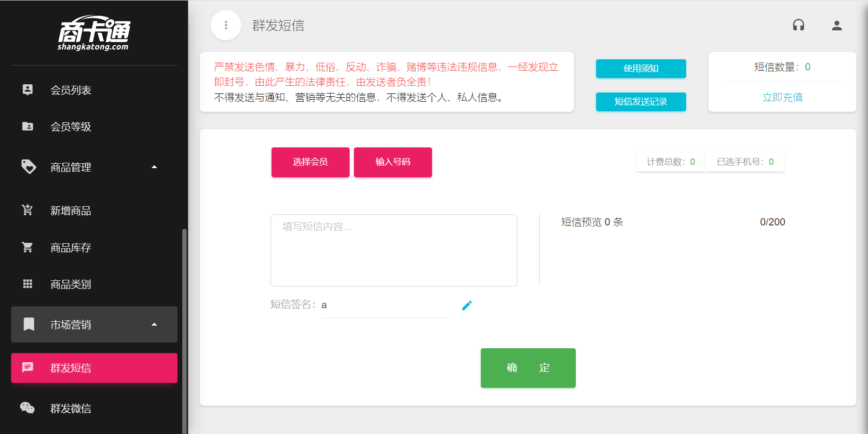868x434 pixels.
Task: Click the 新增商品 add-cart icon
Action: coord(27,210)
